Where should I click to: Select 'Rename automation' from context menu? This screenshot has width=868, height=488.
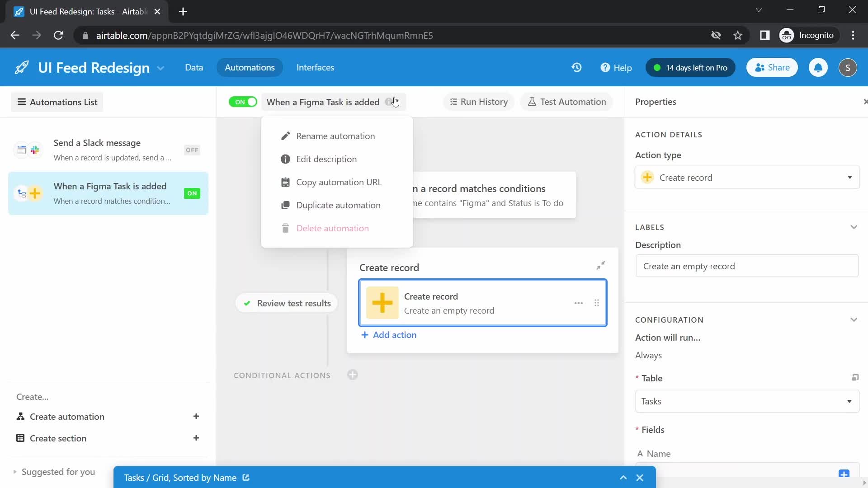tap(335, 136)
